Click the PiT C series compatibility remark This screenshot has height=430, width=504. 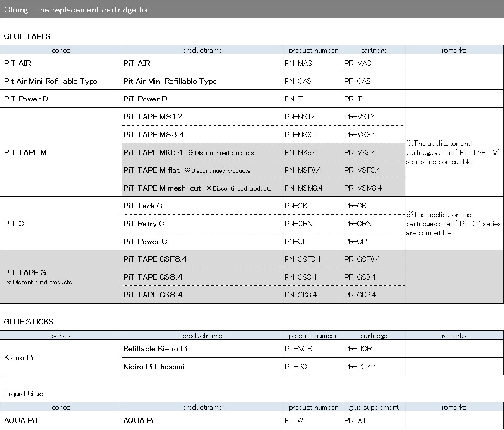pos(454,224)
